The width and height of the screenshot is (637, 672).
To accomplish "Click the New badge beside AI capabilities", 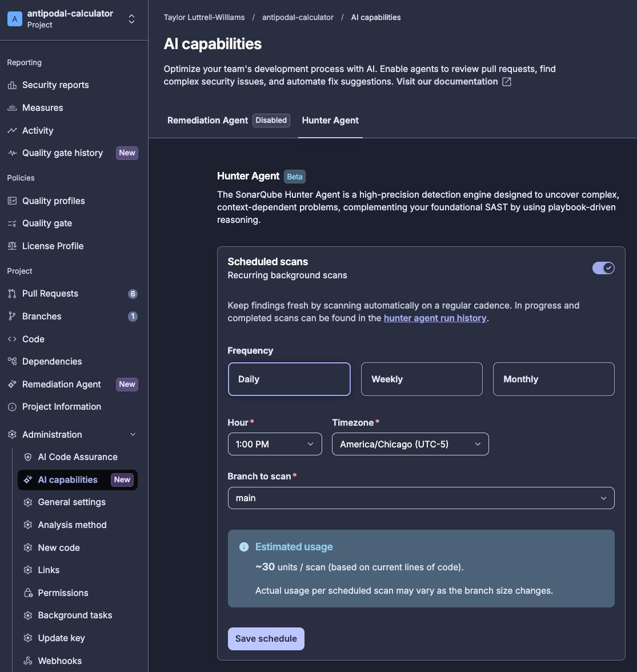I will tap(122, 480).
